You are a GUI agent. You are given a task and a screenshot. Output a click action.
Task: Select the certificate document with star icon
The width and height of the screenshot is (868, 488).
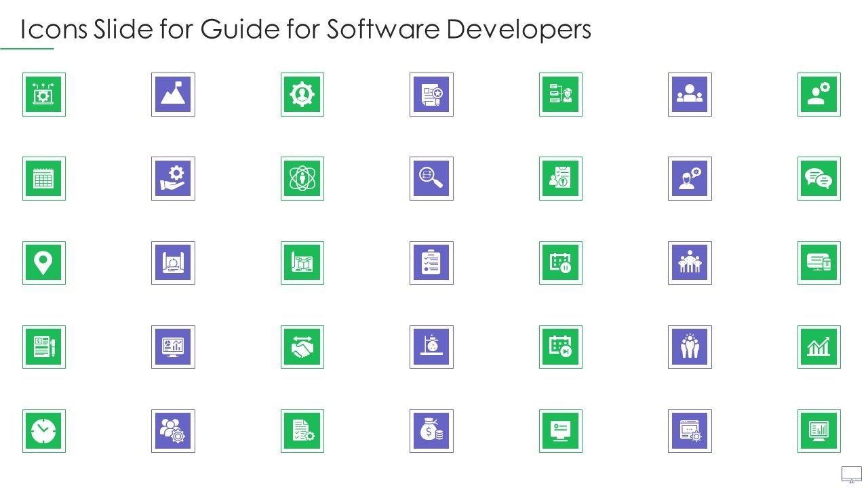click(x=431, y=94)
